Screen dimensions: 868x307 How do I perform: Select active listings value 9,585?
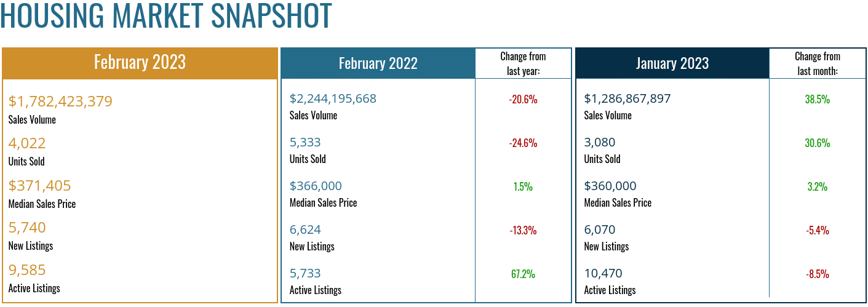click(x=27, y=270)
